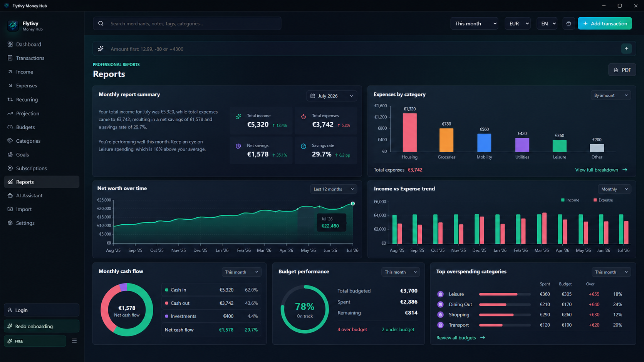Click the AI Assistant robot icon
Viewport: 644px width, 362px height.
coord(10,195)
